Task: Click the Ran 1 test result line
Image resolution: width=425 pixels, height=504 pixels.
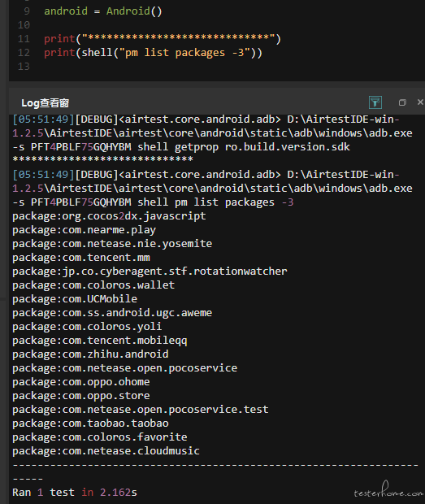Action: (x=75, y=493)
